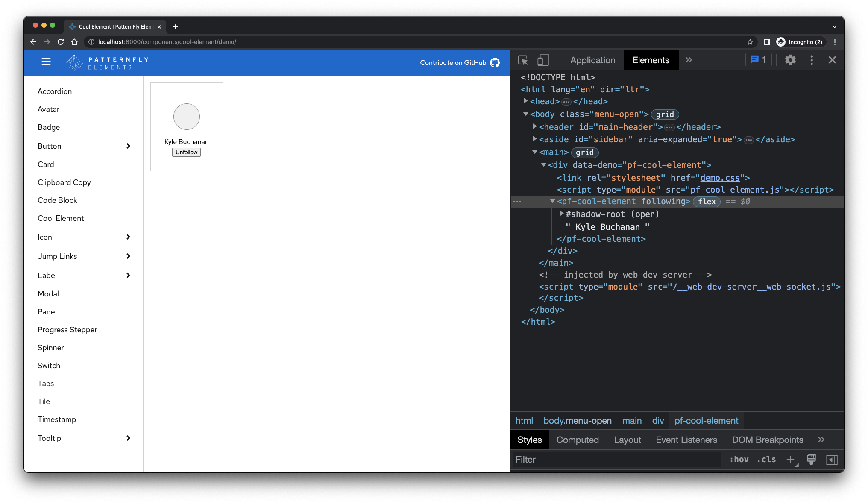Open DevTools settings gear
This screenshot has width=868, height=504.
click(790, 60)
